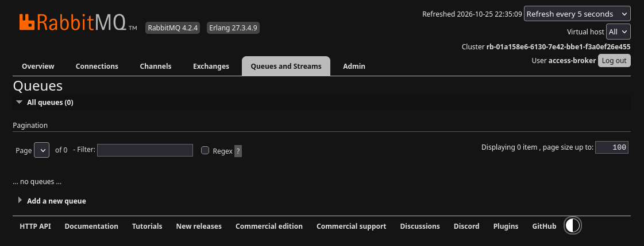Enable the Regex filter checkbox

[x=205, y=150]
